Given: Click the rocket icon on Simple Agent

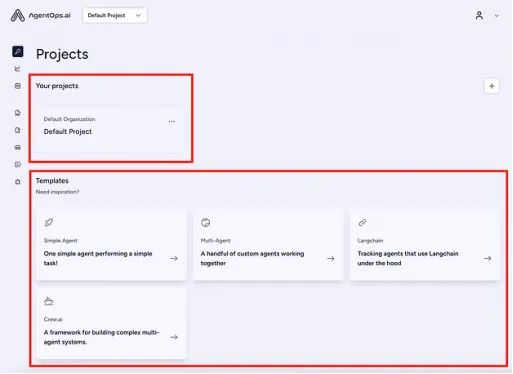Looking at the screenshot, I should click(x=49, y=222).
